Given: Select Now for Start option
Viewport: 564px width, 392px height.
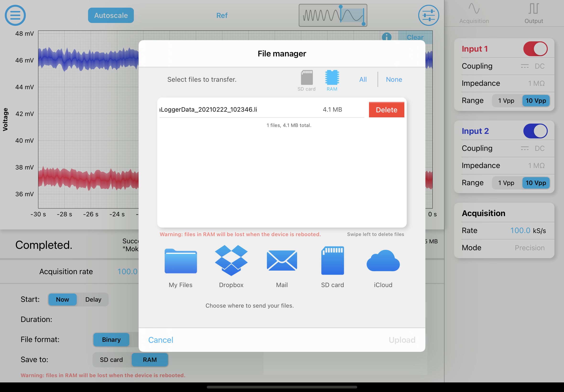Looking at the screenshot, I should point(62,300).
